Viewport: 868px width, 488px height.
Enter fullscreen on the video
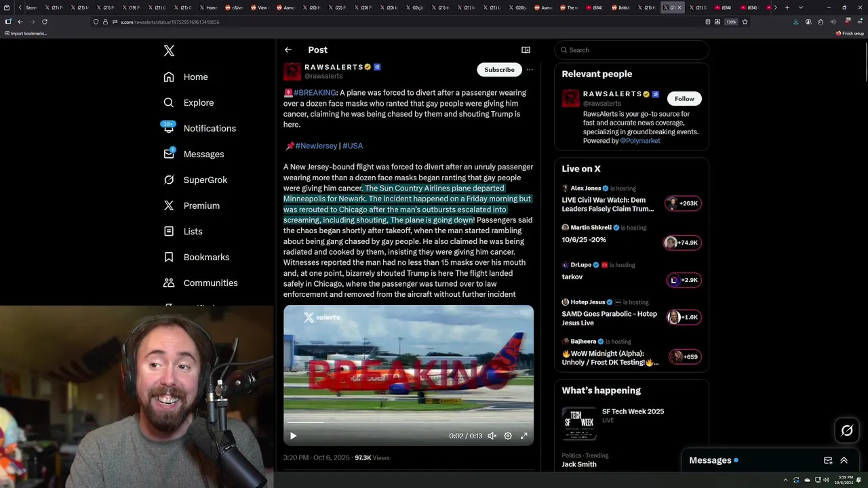point(524,436)
